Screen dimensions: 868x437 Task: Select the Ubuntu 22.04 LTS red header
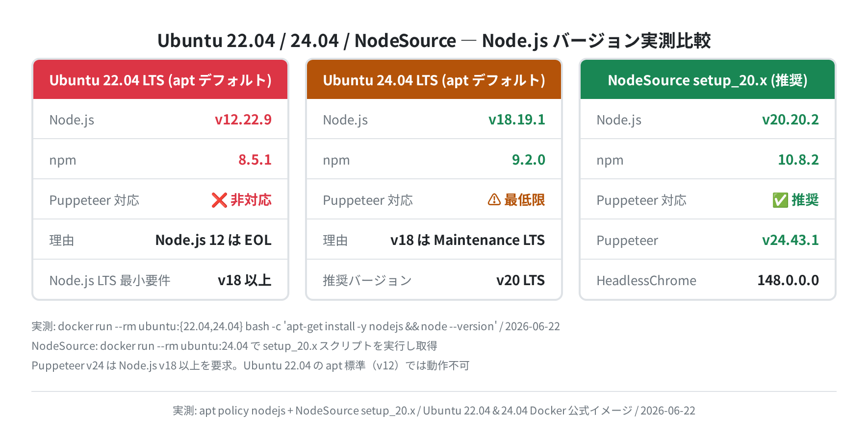coord(160,79)
